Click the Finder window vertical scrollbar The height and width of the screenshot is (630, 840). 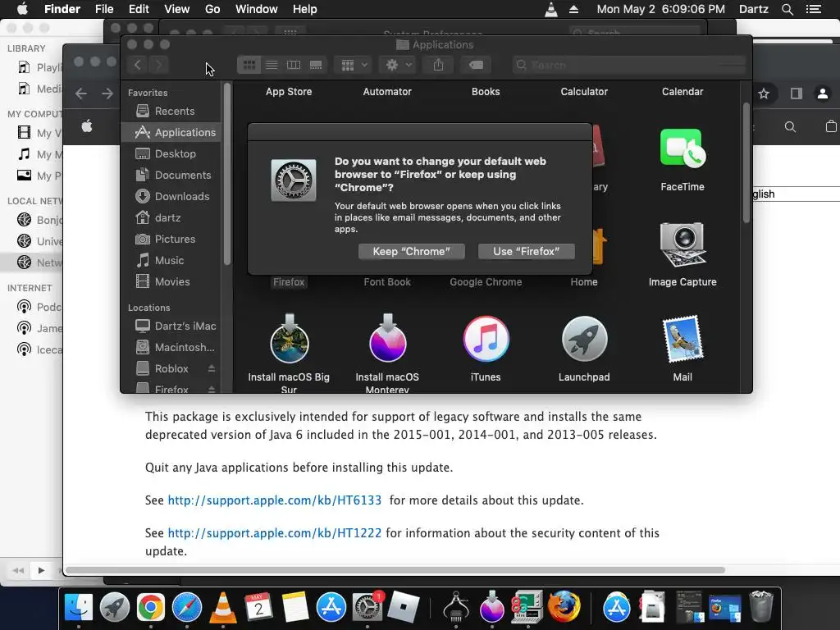[746, 162]
